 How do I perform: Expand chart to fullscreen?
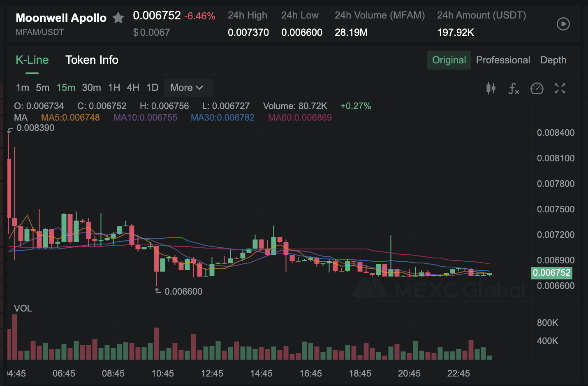(560, 88)
